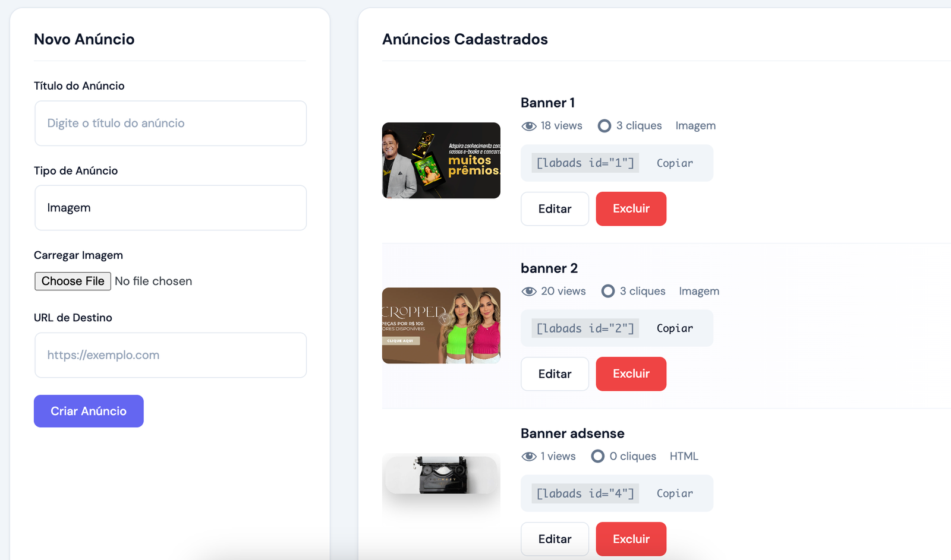The image size is (951, 560).
Task: Click the clicks circle icon for Banner adsense
Action: (598, 456)
